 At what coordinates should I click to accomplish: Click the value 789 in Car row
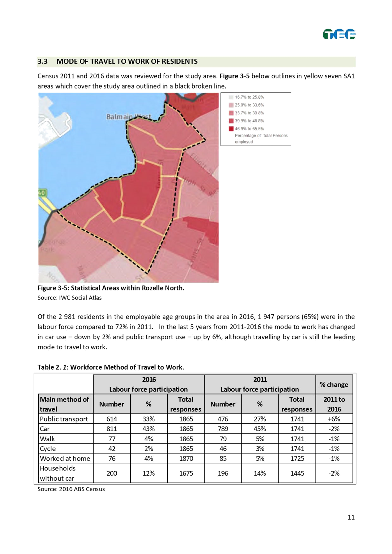click(223, 429)
